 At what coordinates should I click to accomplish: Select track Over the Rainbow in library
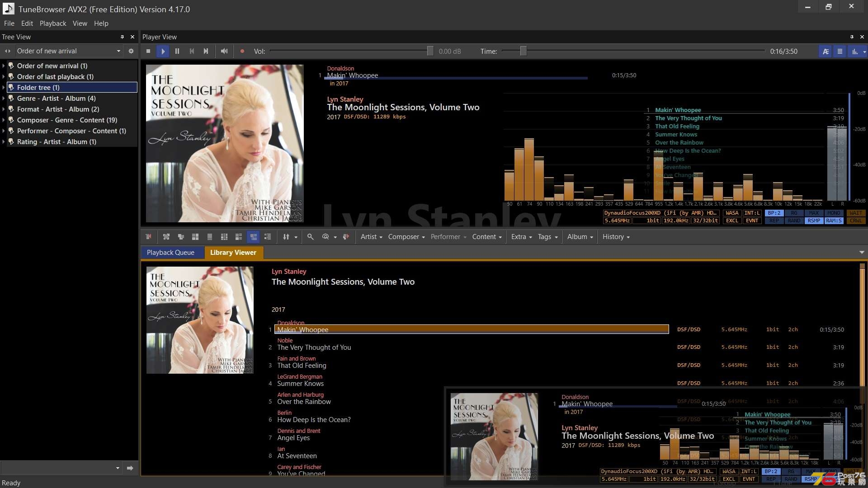click(304, 402)
